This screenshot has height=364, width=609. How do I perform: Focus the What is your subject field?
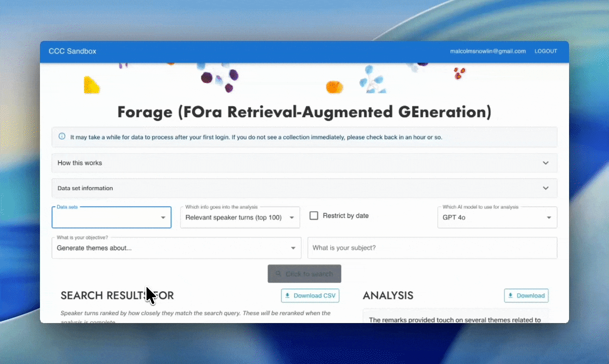[432, 248]
